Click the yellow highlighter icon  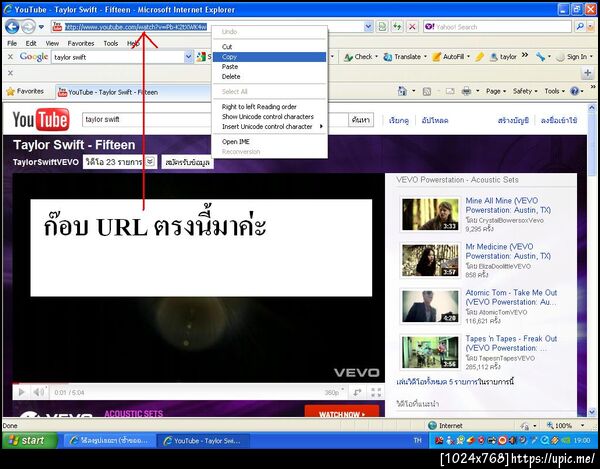click(x=479, y=57)
